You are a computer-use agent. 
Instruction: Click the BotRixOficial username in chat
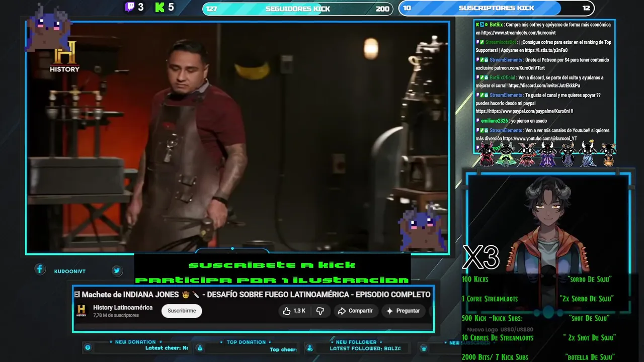[x=502, y=77]
